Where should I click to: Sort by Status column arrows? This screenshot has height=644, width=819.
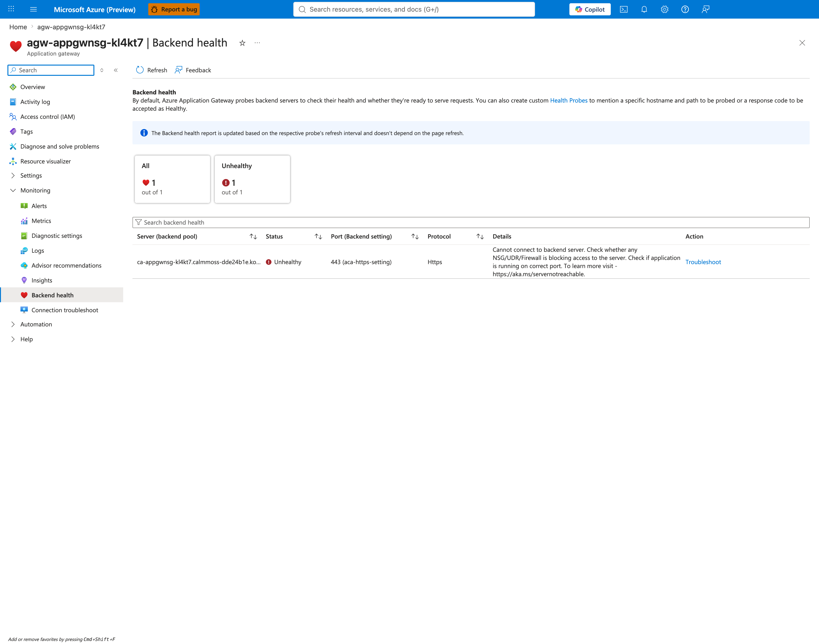click(318, 236)
